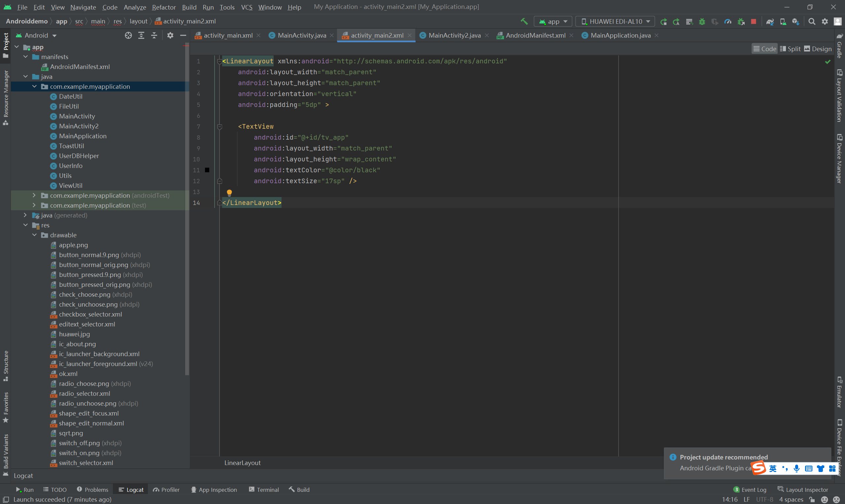Collapse the drawable folder in tree
845x504 pixels.
[x=34, y=235]
